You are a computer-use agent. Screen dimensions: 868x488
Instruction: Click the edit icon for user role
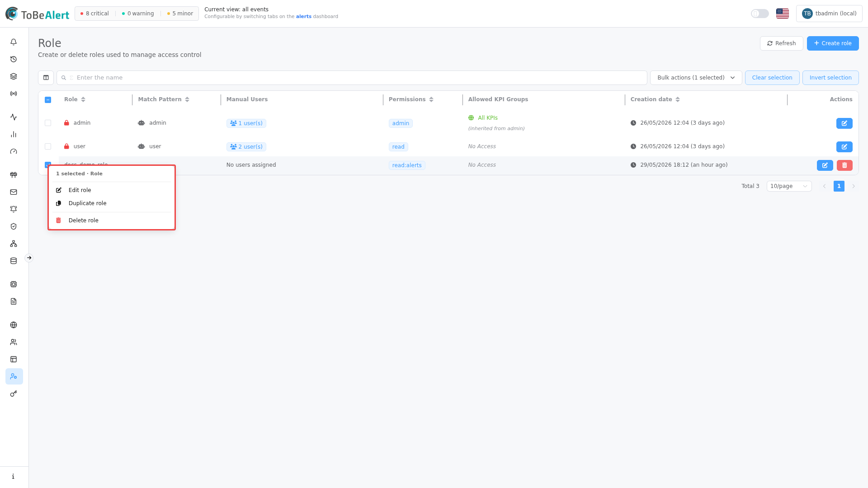(844, 147)
